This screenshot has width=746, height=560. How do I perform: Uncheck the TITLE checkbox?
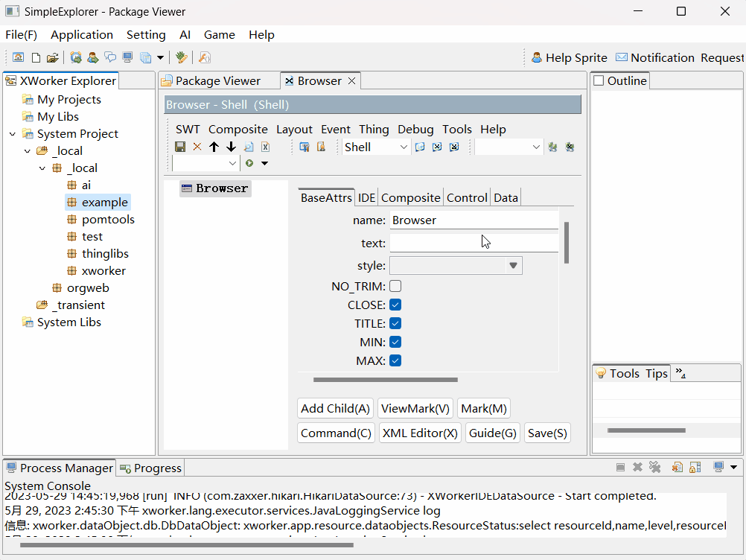click(x=395, y=323)
